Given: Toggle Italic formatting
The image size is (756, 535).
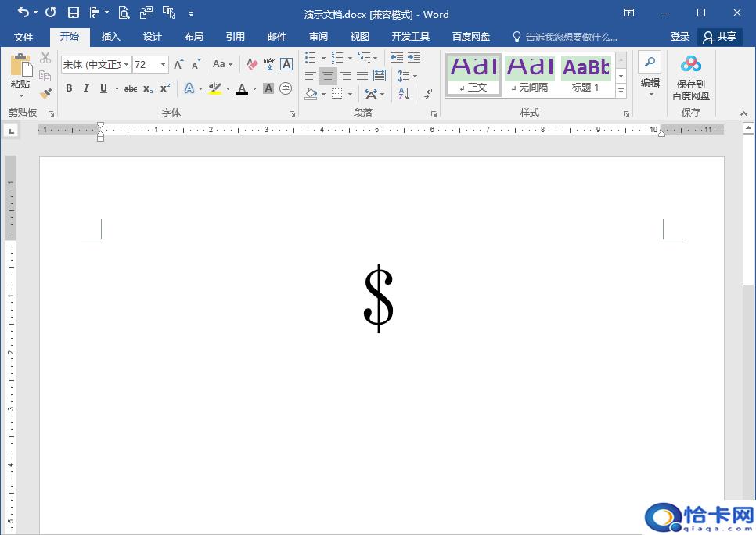Looking at the screenshot, I should pos(86,88).
